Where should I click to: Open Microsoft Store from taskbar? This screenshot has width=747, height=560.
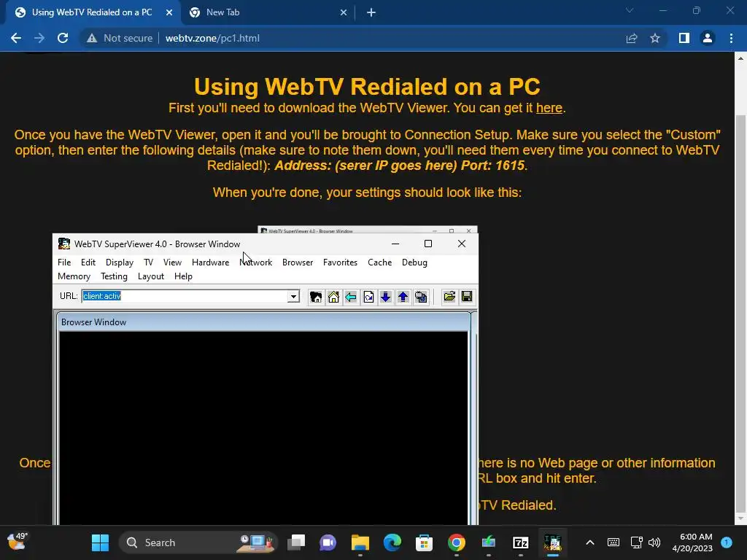pos(424,542)
